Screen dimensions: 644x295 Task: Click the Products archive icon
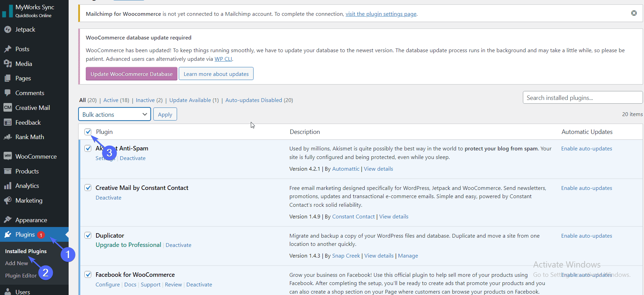click(x=8, y=171)
